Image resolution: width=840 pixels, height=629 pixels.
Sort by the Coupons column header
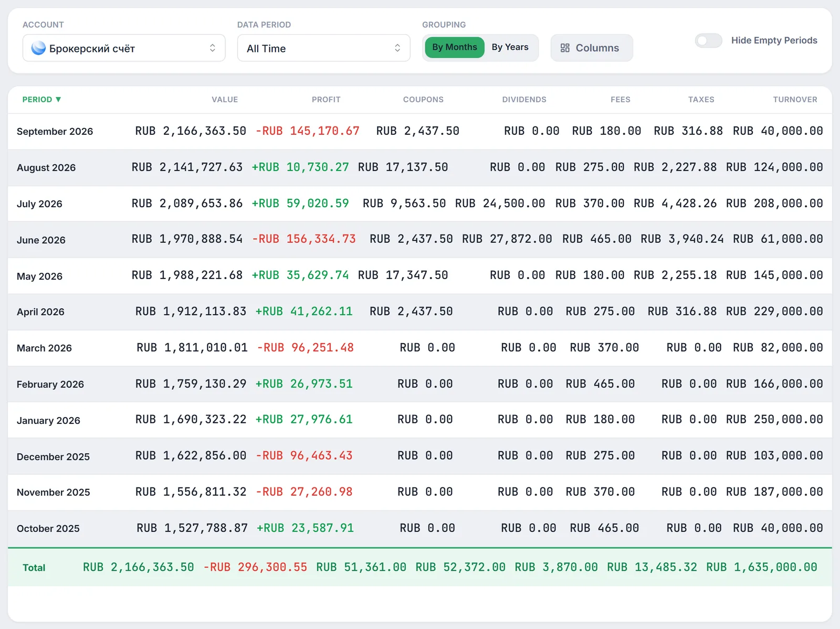423,99
